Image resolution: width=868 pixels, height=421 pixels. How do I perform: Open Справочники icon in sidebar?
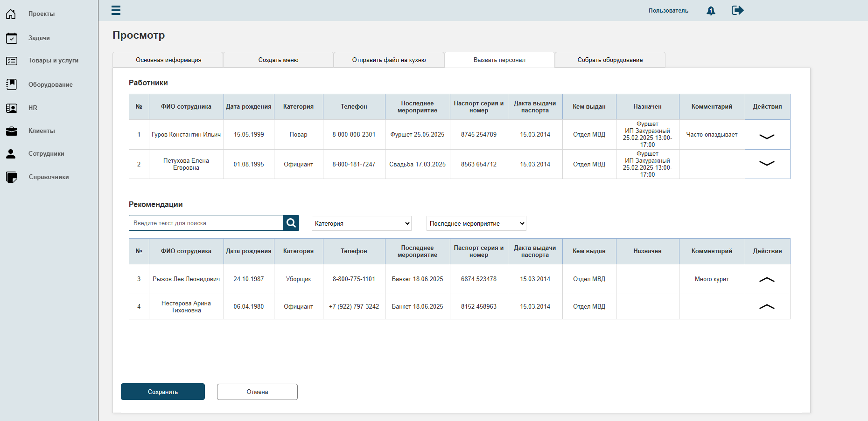12,177
